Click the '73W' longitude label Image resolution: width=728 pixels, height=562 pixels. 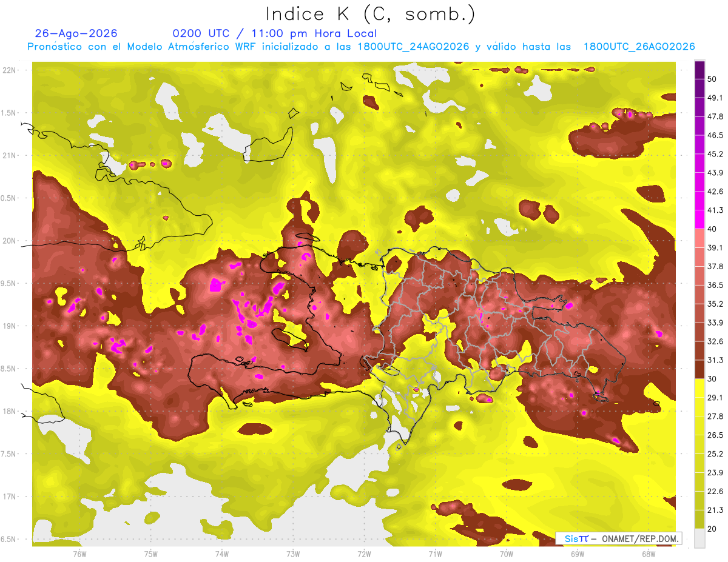pos(293,554)
